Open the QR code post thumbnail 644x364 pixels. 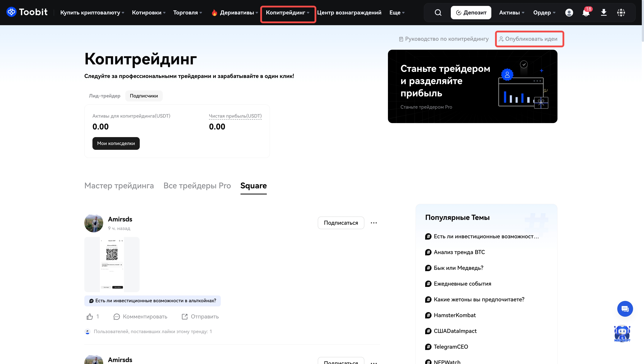tap(112, 264)
